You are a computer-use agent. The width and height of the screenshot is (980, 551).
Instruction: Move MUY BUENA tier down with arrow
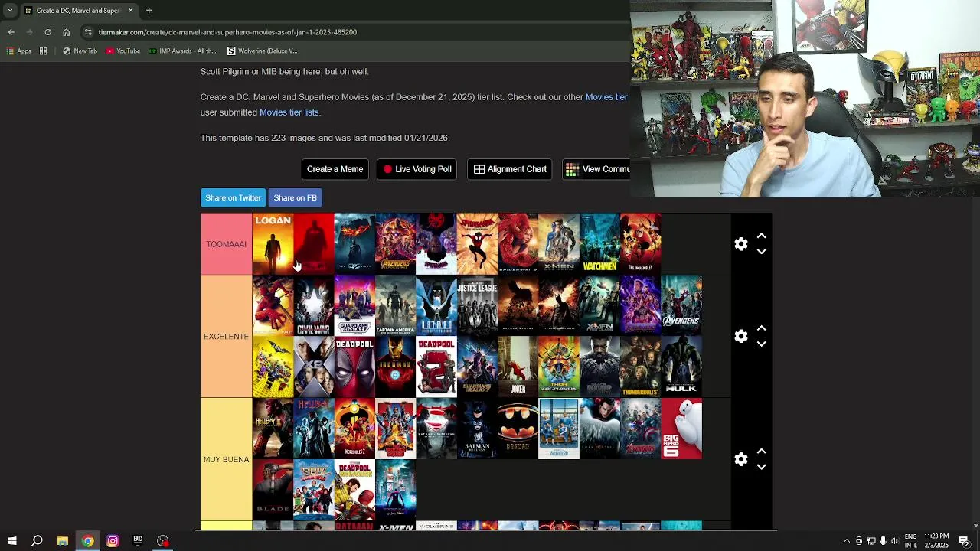[761, 467]
